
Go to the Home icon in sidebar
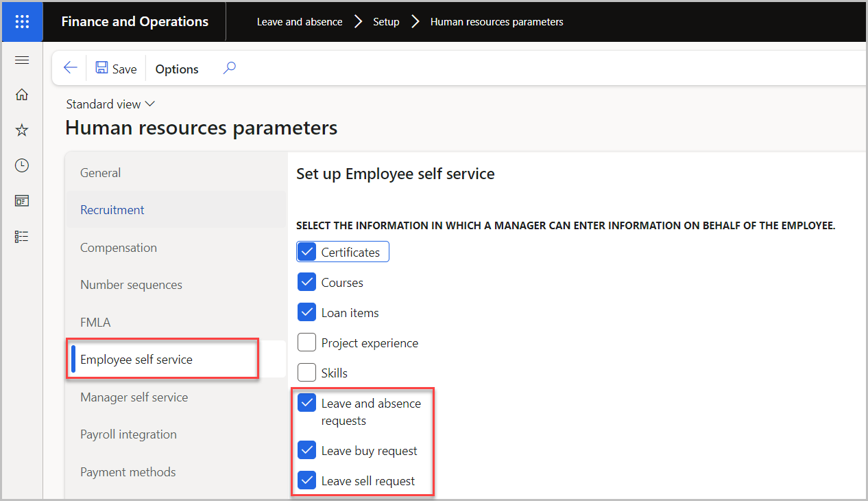[x=22, y=95]
